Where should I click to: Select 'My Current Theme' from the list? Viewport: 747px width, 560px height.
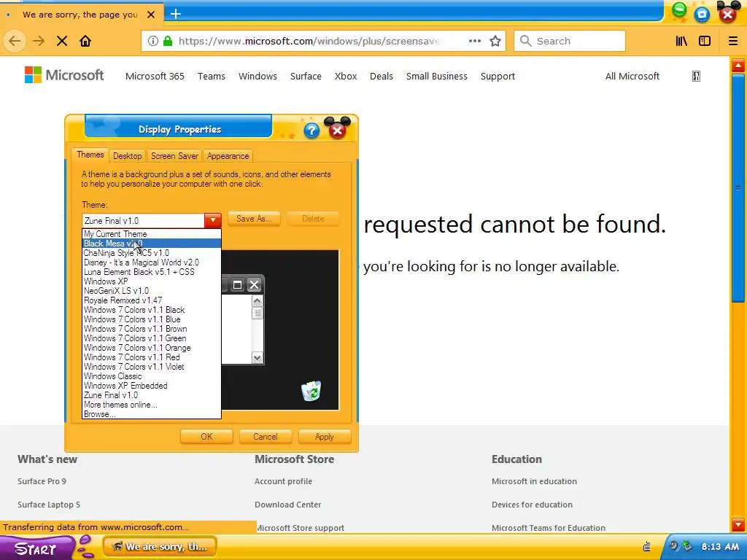[x=152, y=234]
